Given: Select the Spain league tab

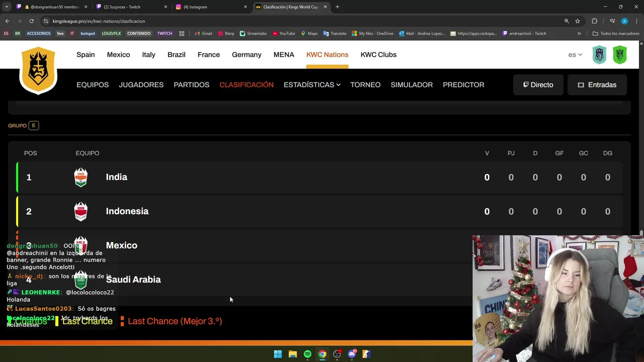Looking at the screenshot, I should [86, 54].
